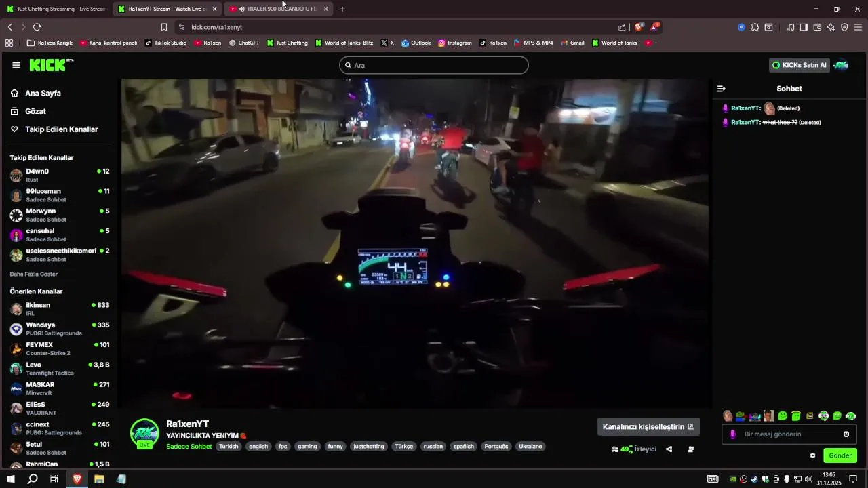The height and width of the screenshot is (488, 868).
Task: Bookmark this page icon
Action: coord(164,27)
